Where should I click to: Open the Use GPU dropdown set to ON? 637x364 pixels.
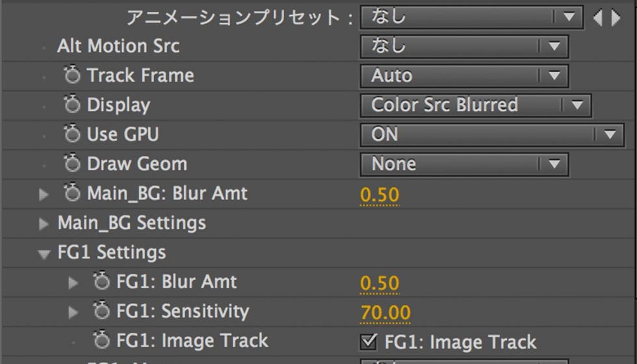[492, 135]
